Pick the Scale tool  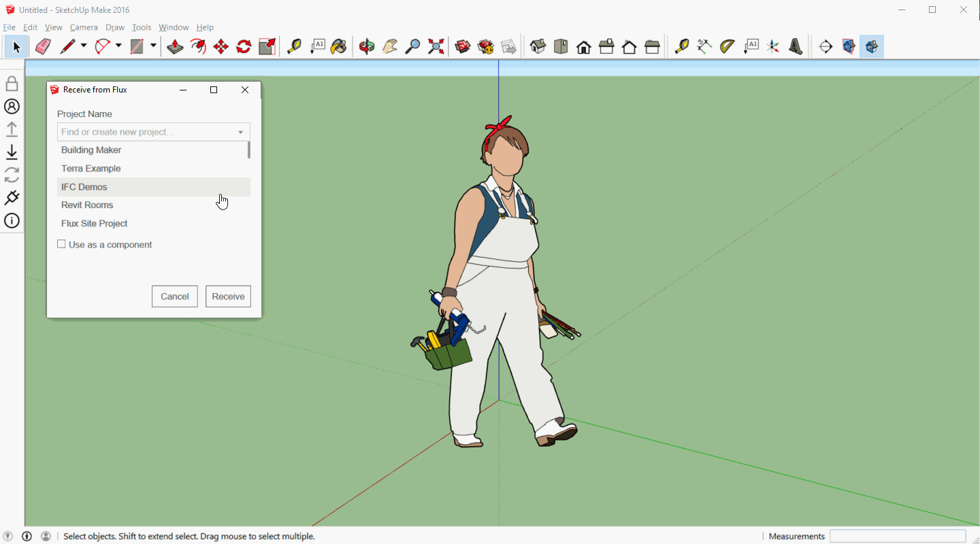pos(267,46)
